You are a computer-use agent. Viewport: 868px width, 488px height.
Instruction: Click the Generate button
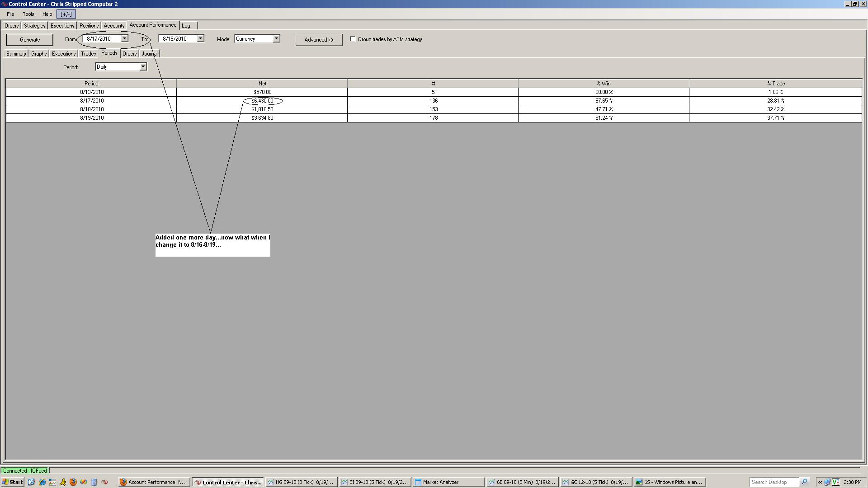point(30,40)
